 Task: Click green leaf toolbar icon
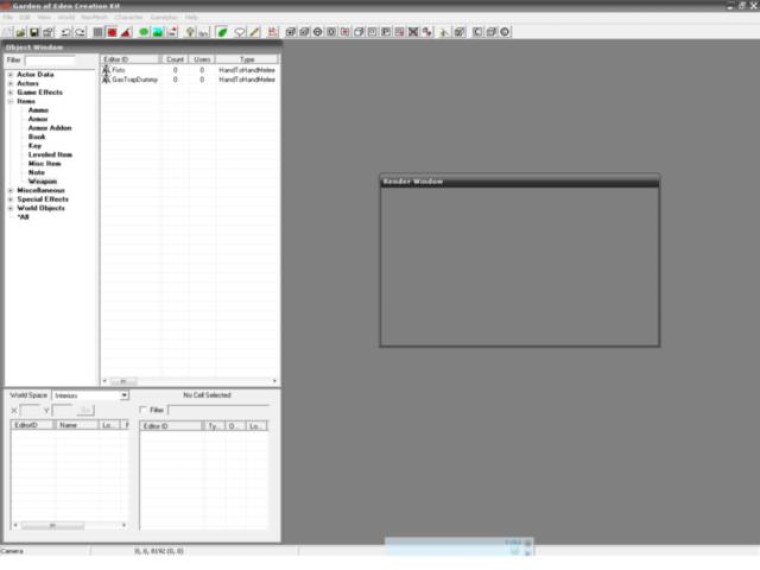pyautogui.click(x=222, y=32)
